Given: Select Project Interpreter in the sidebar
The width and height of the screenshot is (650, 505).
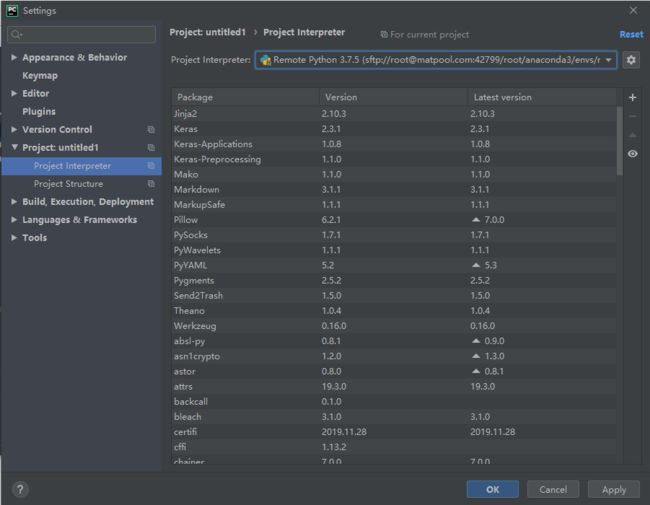Looking at the screenshot, I should coord(81,166).
